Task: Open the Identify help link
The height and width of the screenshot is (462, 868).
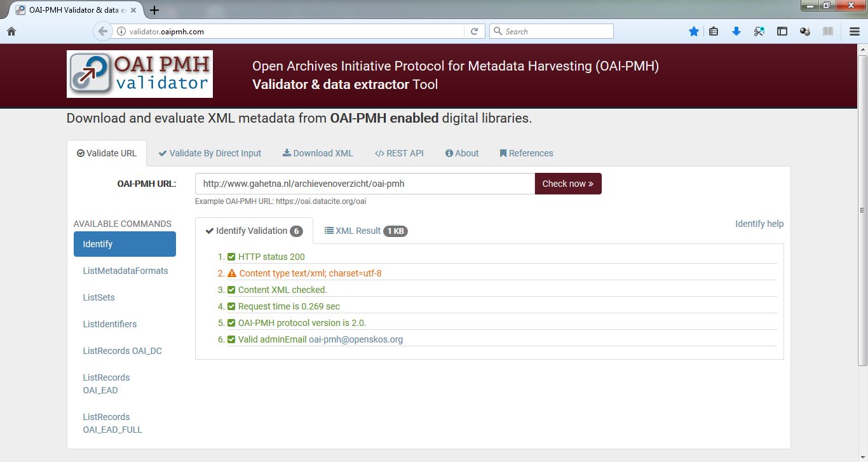Action: 759,224
